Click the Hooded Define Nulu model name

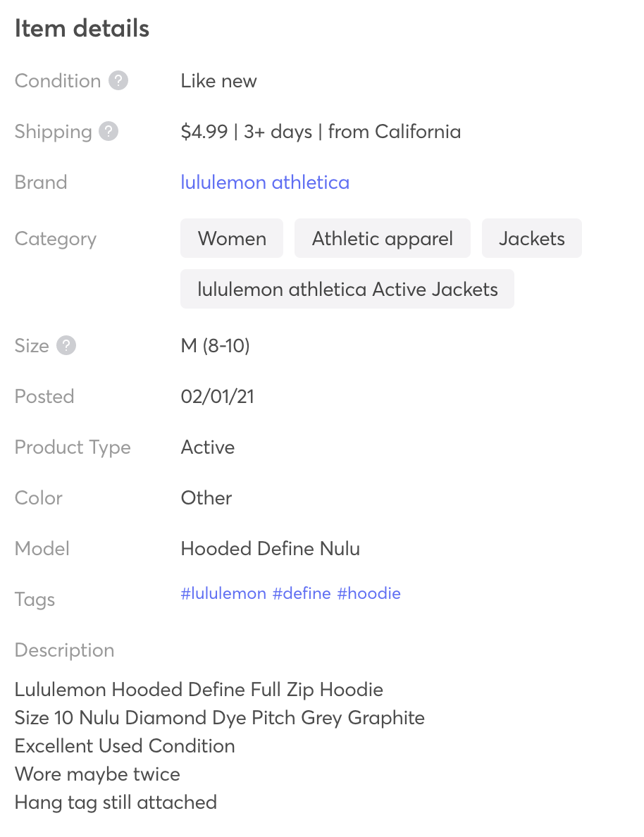[270, 548]
